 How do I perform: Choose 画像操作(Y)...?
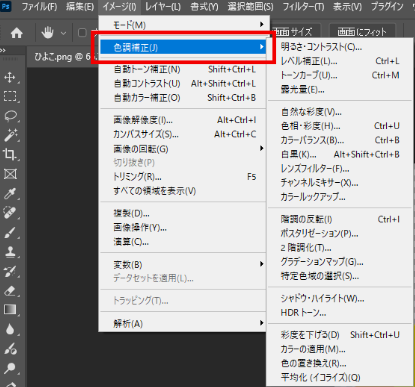point(183,228)
